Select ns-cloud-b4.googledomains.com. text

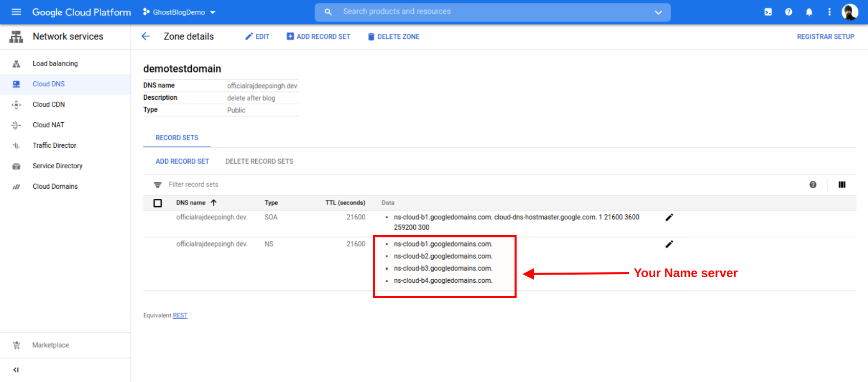click(x=443, y=281)
